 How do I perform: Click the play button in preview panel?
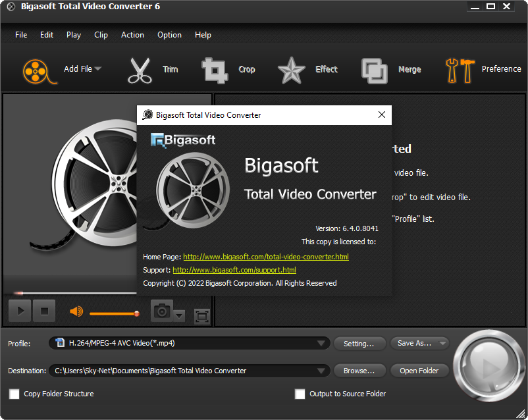coord(20,311)
